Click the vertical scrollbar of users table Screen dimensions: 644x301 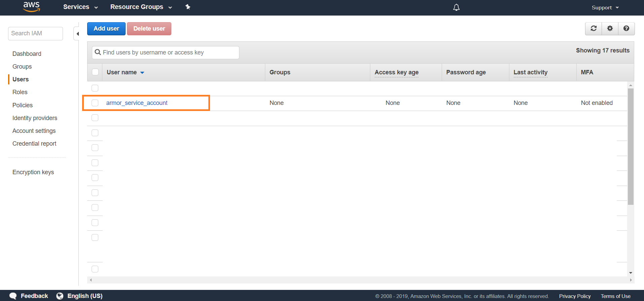coord(631,146)
